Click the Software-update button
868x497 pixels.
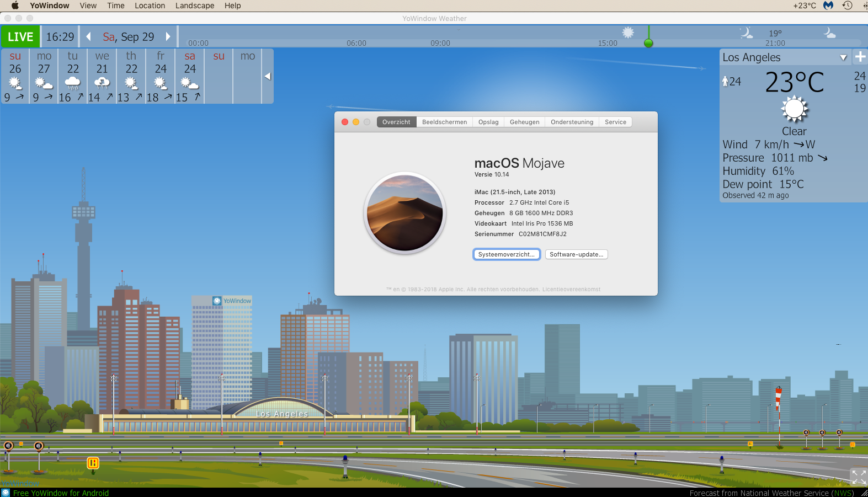(576, 254)
